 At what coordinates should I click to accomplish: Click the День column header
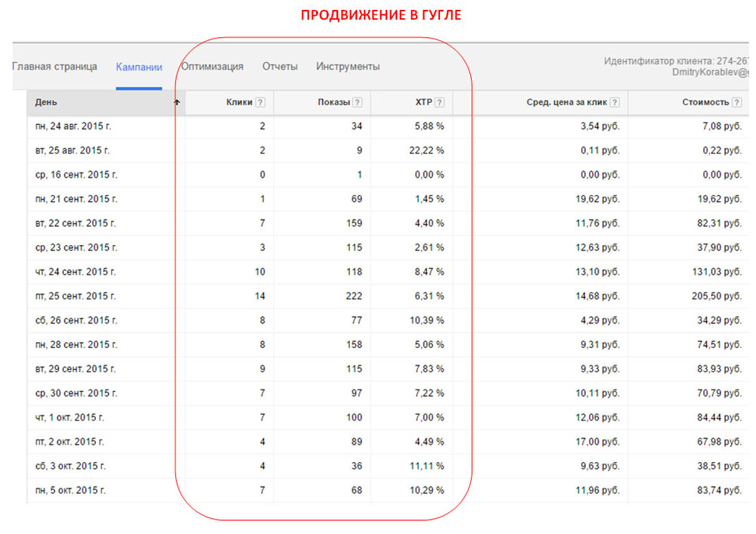(x=46, y=102)
